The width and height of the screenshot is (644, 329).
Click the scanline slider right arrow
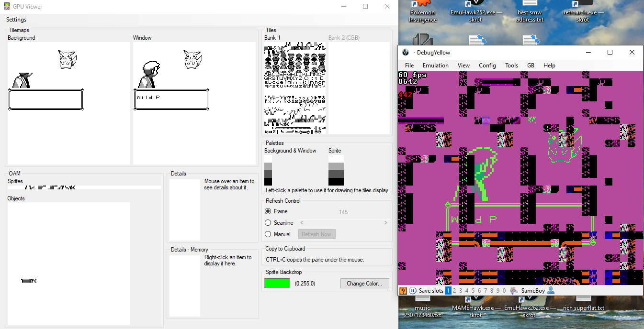385,223
